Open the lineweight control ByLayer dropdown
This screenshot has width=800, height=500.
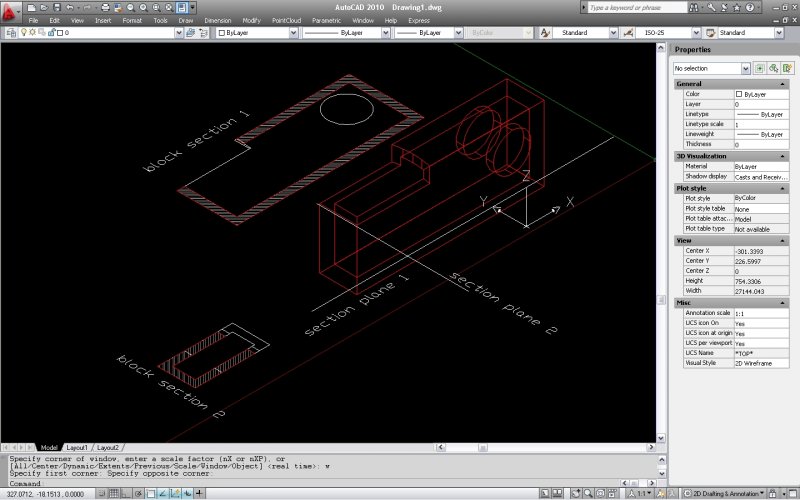coord(458,33)
